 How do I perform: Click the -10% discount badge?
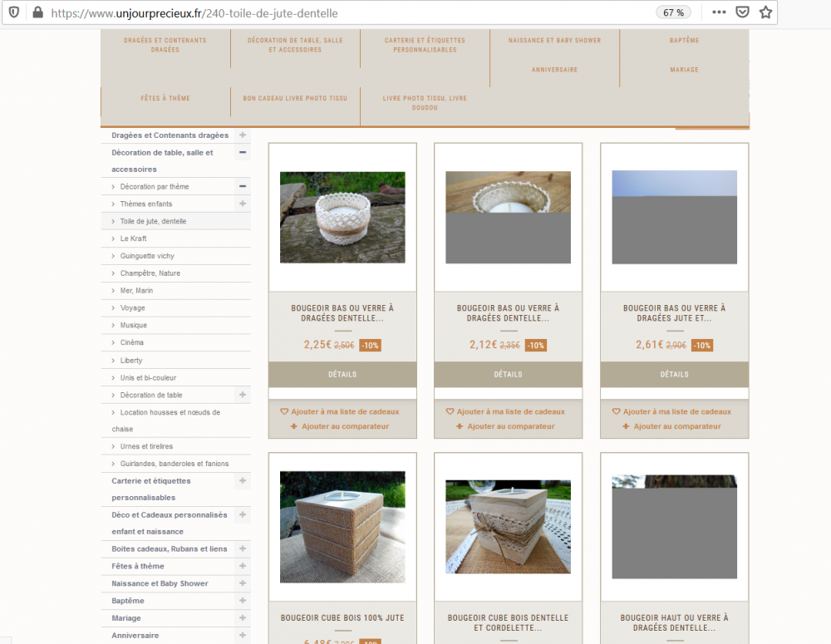[369, 345]
